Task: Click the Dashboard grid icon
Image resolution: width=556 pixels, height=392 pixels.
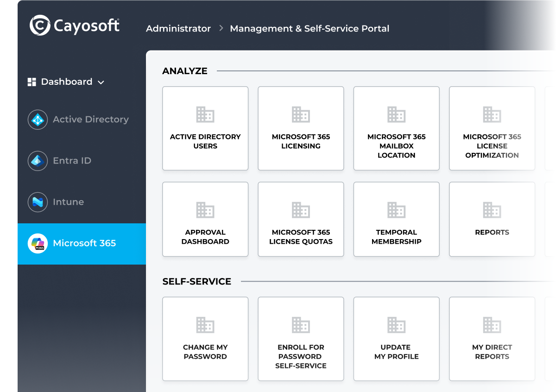Action: [x=32, y=82]
